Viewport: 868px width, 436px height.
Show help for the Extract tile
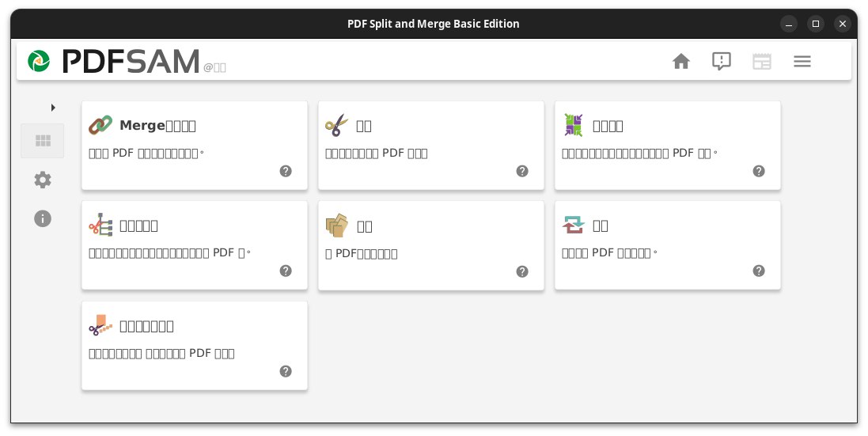tap(522, 271)
